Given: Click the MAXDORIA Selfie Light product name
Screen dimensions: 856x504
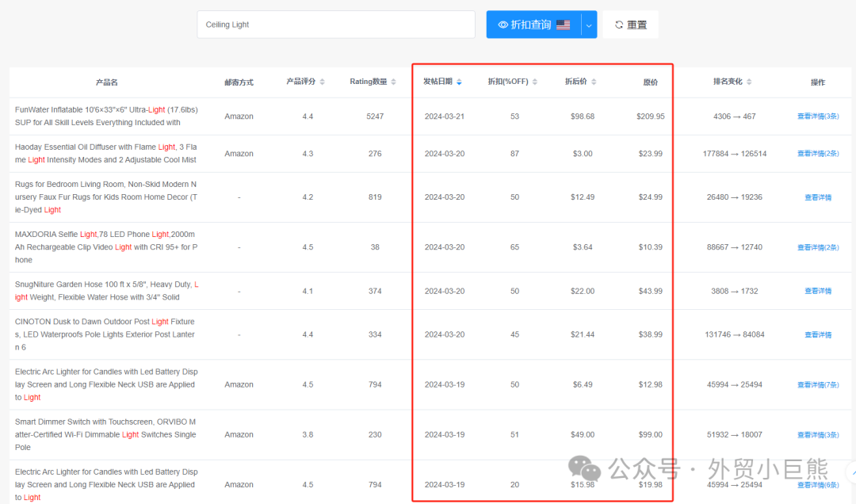Looking at the screenshot, I should pyautogui.click(x=106, y=247).
